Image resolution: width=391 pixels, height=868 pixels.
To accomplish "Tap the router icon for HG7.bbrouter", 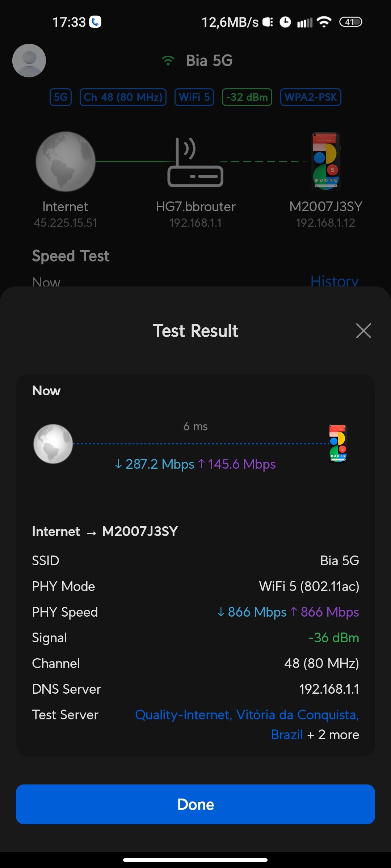I will click(195, 162).
